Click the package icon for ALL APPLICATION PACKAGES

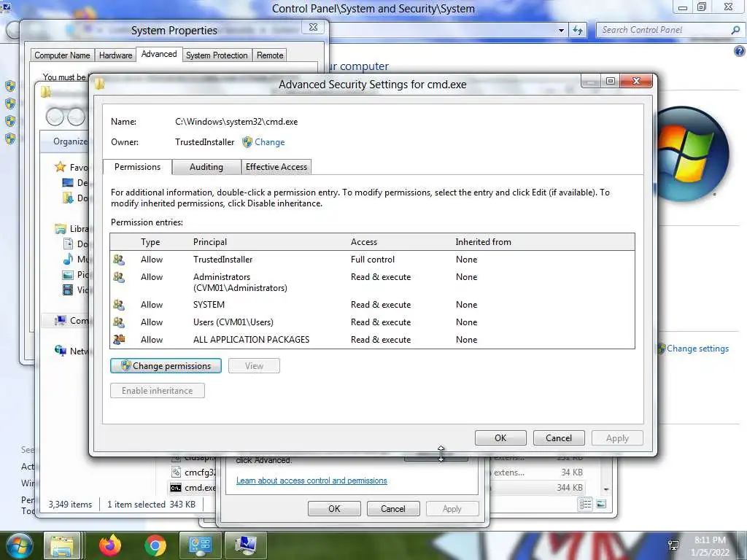point(119,340)
